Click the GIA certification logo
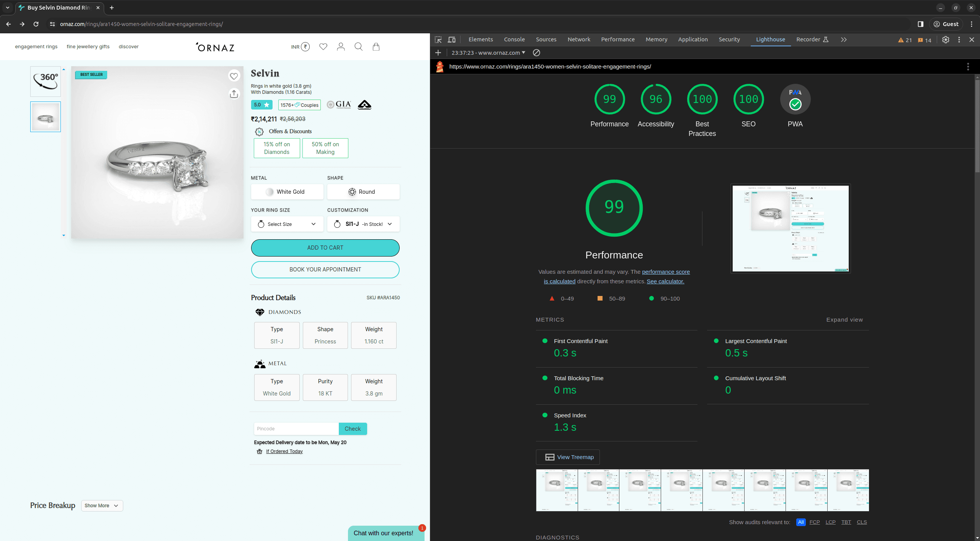The height and width of the screenshot is (541, 980). tap(339, 105)
